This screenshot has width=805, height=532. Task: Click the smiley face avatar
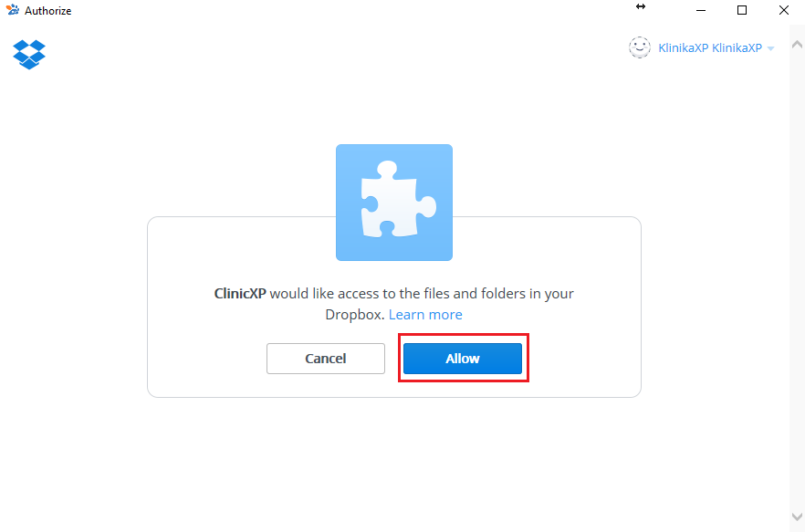[640, 47]
